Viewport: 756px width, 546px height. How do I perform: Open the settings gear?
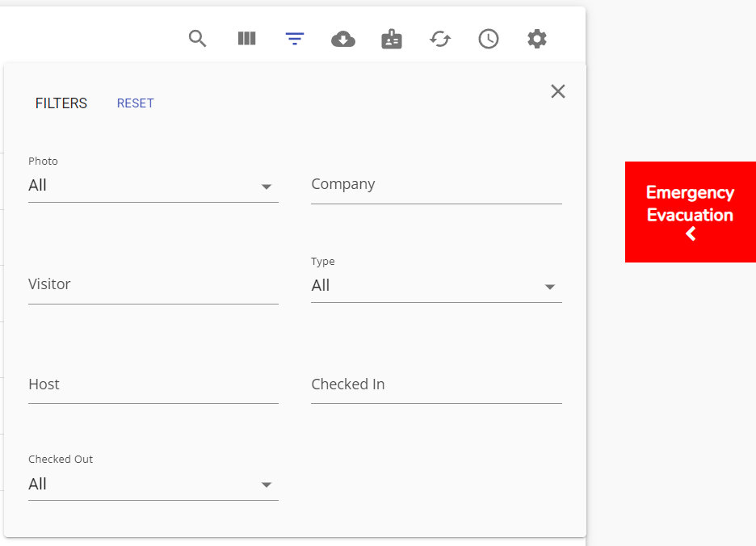point(536,38)
